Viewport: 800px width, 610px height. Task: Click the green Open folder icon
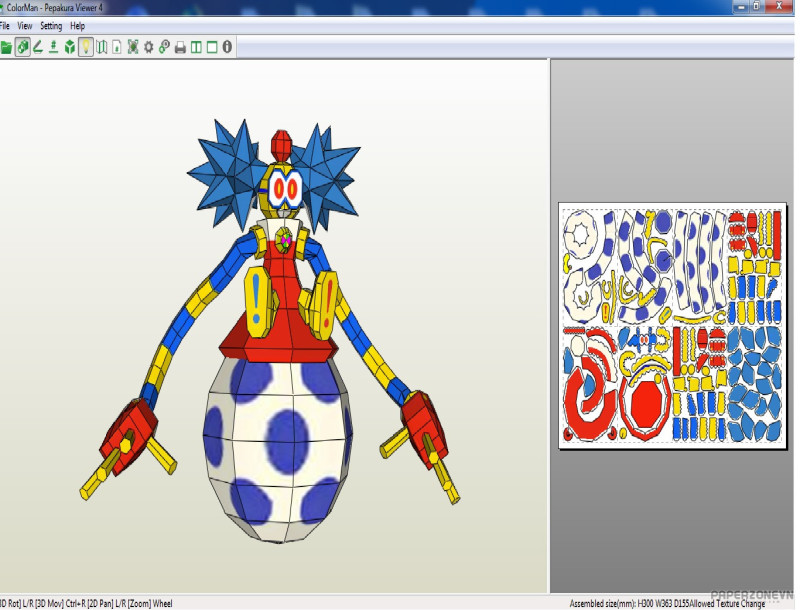(6, 47)
